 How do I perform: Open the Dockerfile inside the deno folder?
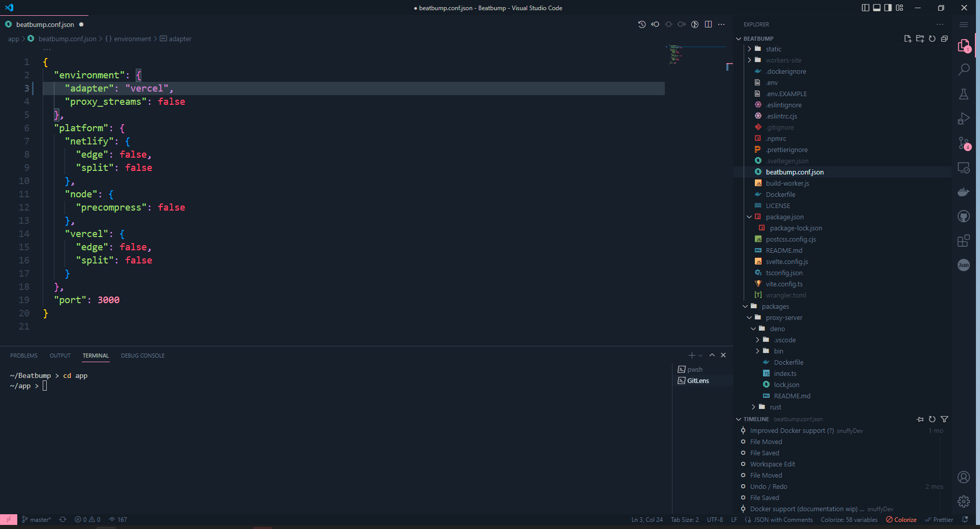click(x=788, y=362)
